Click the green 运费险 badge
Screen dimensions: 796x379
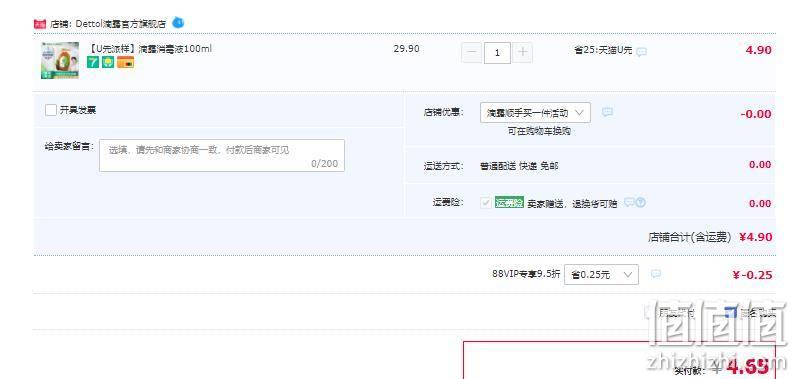pyautogui.click(x=509, y=203)
